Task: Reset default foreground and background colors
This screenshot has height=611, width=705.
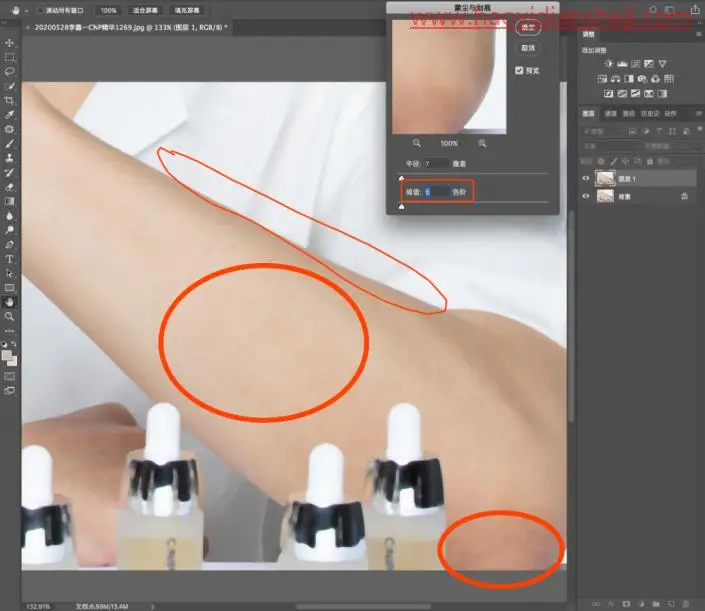Action: (4, 344)
